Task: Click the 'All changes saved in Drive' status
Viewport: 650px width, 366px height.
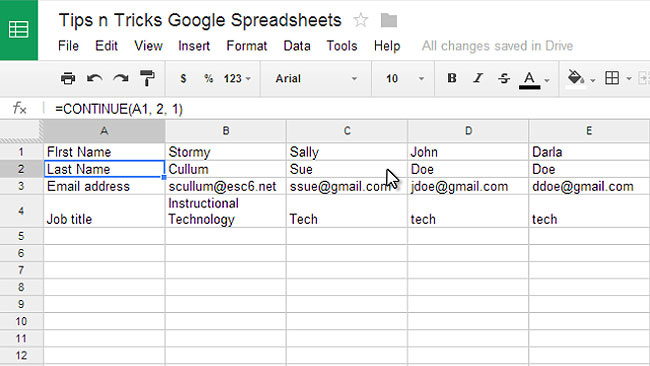Action: tap(497, 46)
